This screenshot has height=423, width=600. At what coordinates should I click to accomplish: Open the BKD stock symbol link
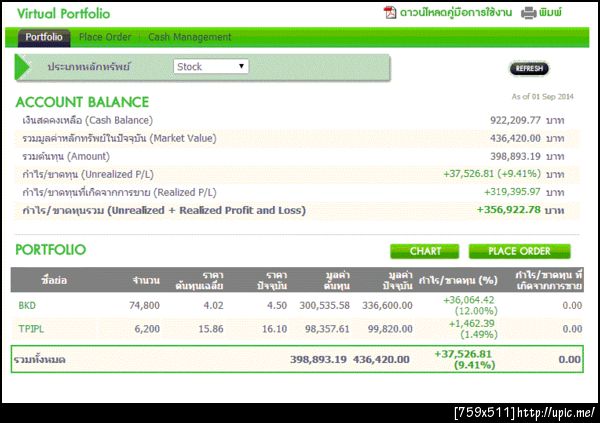27,305
